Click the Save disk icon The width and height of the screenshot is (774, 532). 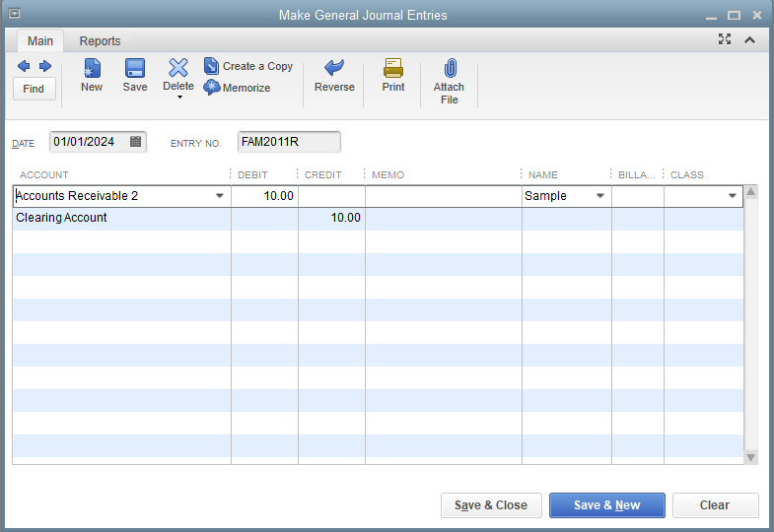click(x=135, y=68)
